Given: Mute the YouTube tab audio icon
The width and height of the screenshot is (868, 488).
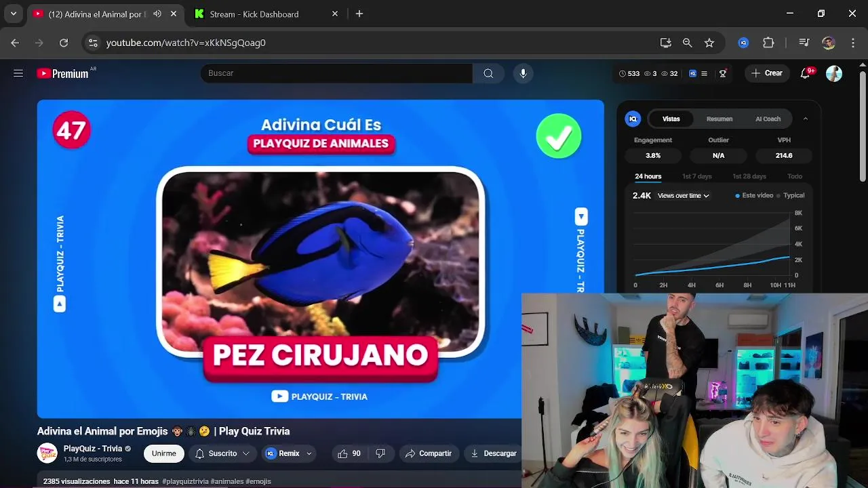Looking at the screenshot, I should (157, 14).
